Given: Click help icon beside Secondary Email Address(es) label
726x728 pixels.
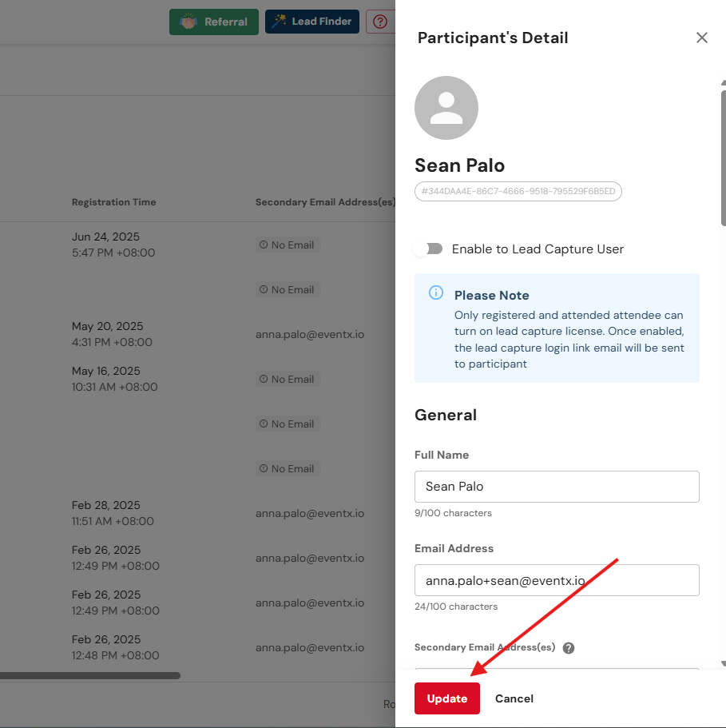Looking at the screenshot, I should [569, 648].
